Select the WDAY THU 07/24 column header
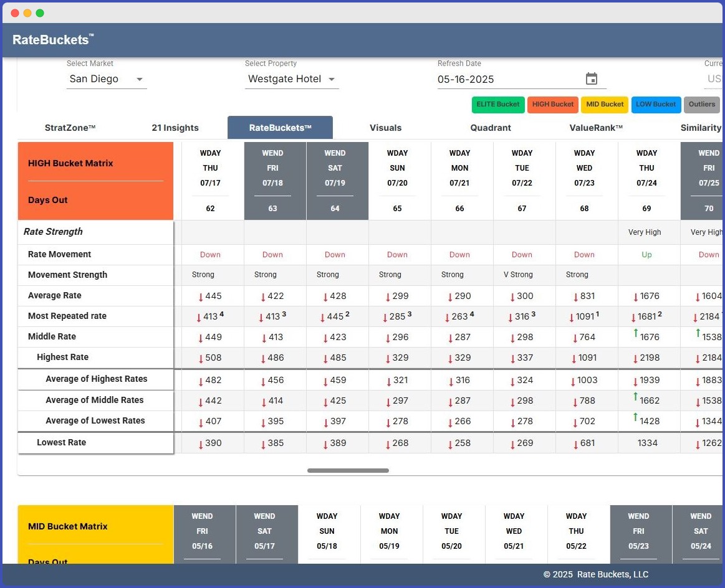This screenshot has height=588, width=725. point(649,181)
